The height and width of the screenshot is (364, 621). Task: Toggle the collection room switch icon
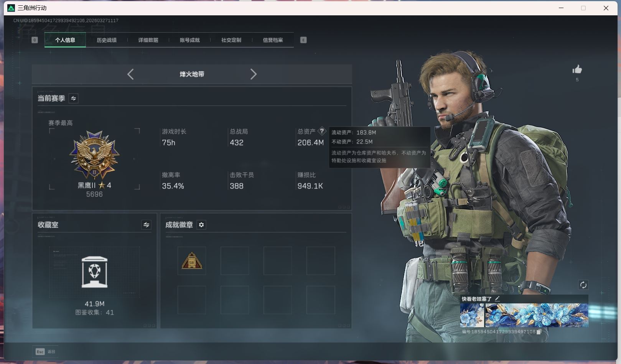click(146, 225)
